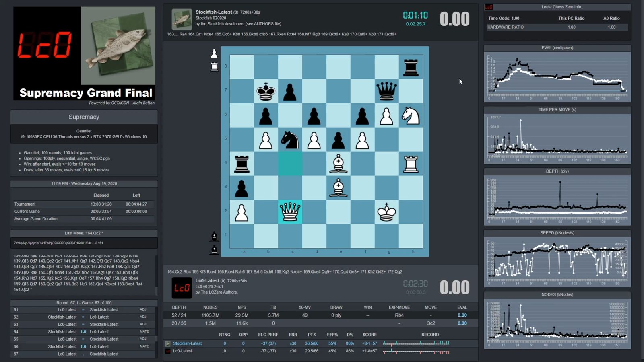
Task: Click the FEN string text field
Action: 84,243
